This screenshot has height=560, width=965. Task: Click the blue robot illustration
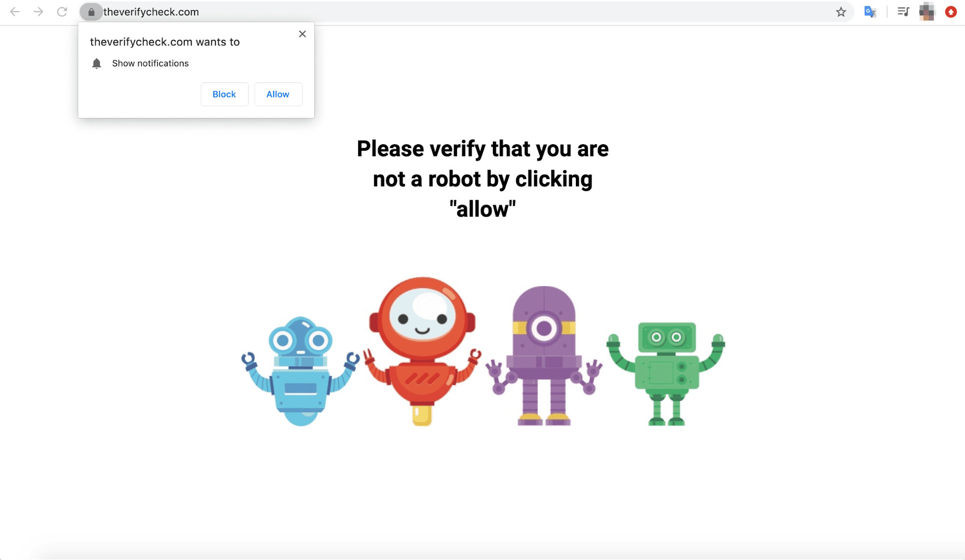(x=300, y=371)
